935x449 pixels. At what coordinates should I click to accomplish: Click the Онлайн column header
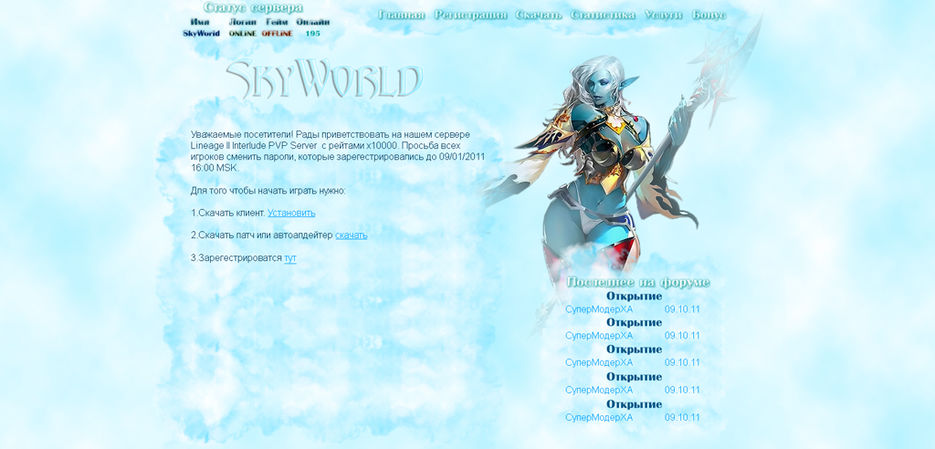point(313,22)
